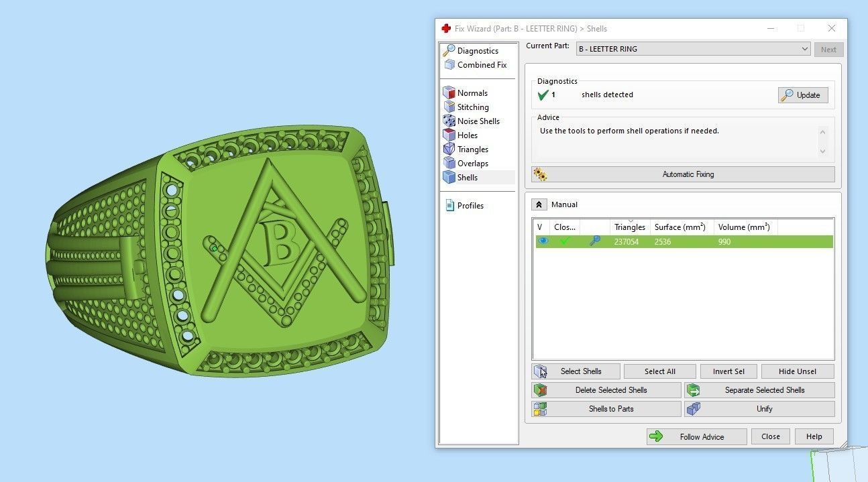Screen dimensions: 868x482
Task: Click the closed checkmark in shell row
Action: pos(565,241)
